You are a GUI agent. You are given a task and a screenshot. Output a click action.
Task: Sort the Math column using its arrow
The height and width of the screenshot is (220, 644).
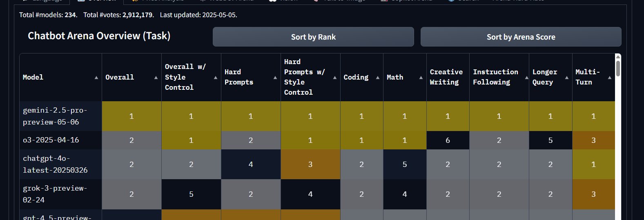click(421, 78)
